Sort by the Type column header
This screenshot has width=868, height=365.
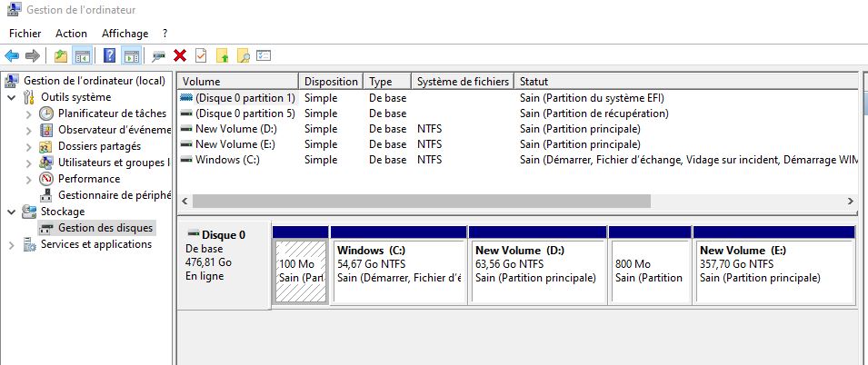387,82
